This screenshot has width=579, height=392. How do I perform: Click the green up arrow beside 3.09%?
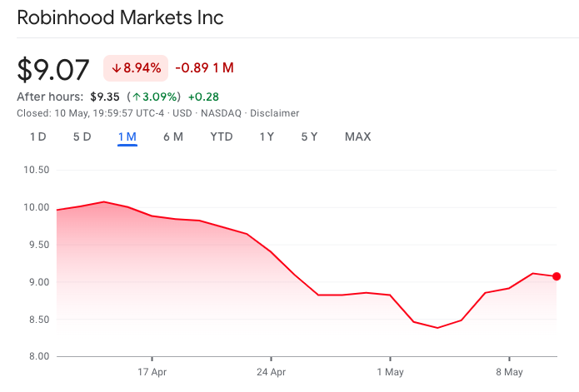pyautogui.click(x=136, y=97)
